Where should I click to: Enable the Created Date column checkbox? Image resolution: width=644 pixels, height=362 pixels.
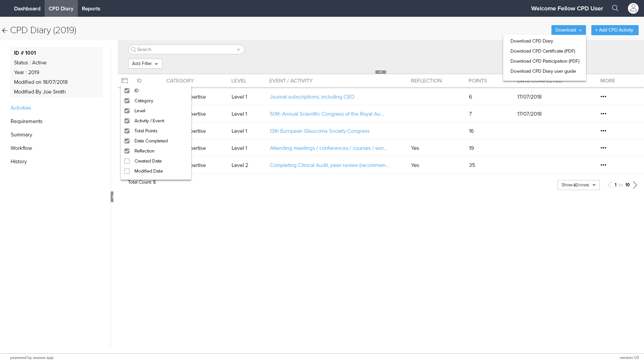[127, 161]
